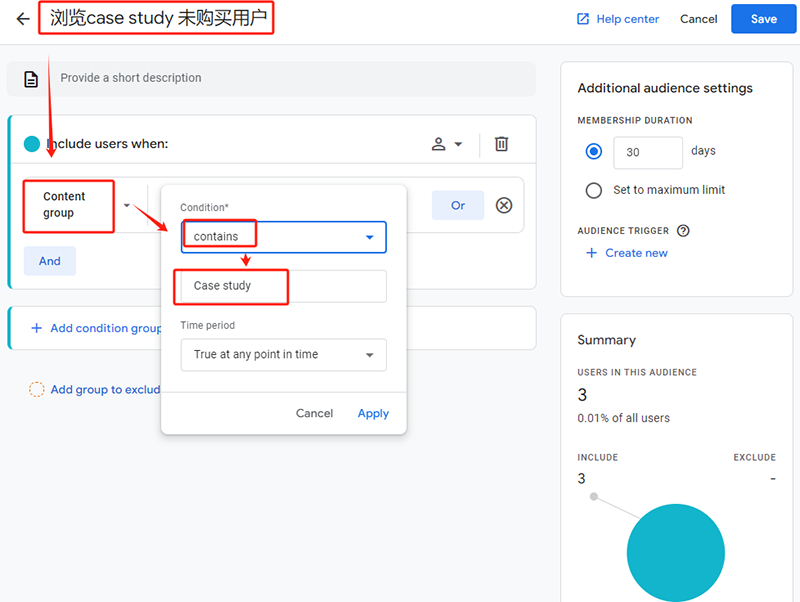This screenshot has height=602, width=800.
Task: Click the audience trigger help icon
Action: click(684, 231)
